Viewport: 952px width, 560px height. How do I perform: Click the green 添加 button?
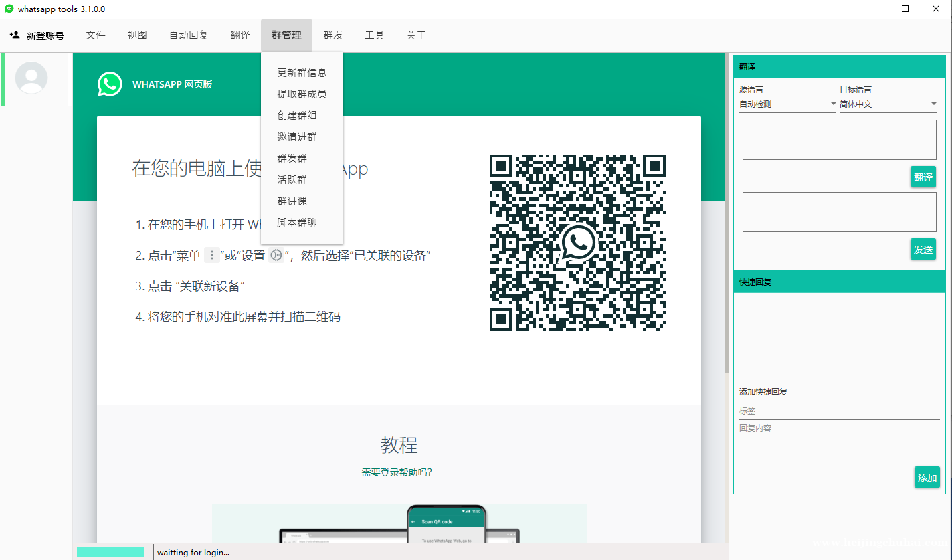[927, 477]
